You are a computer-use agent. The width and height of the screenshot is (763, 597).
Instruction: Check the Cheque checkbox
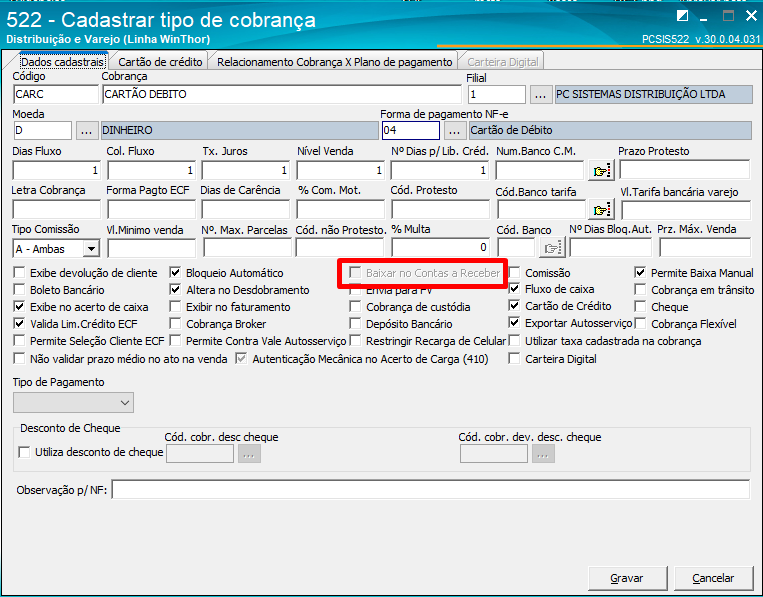pyautogui.click(x=640, y=307)
